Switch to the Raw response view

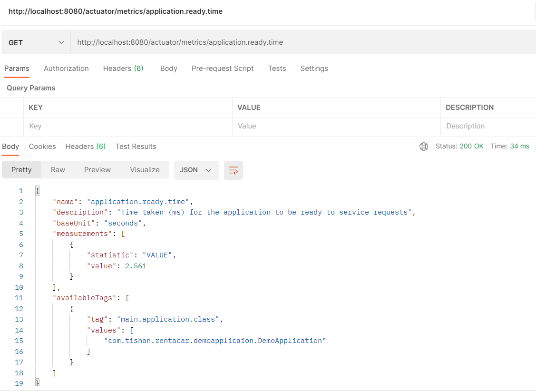58,169
